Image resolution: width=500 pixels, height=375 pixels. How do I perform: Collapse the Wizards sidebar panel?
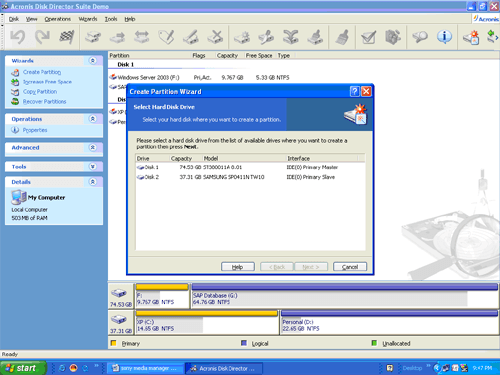point(93,60)
